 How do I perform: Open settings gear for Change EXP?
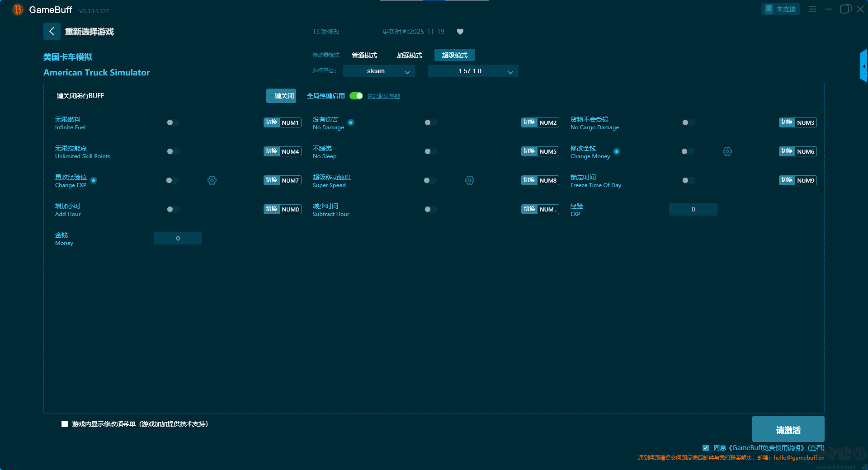212,180
